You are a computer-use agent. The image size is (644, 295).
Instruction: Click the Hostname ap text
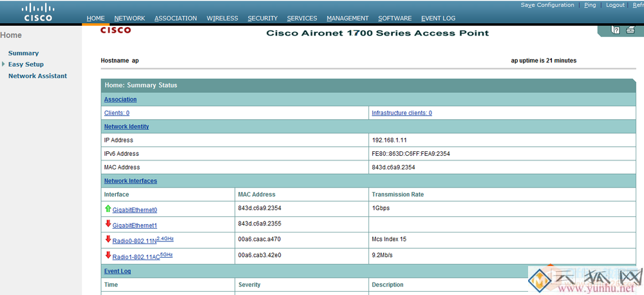(120, 61)
